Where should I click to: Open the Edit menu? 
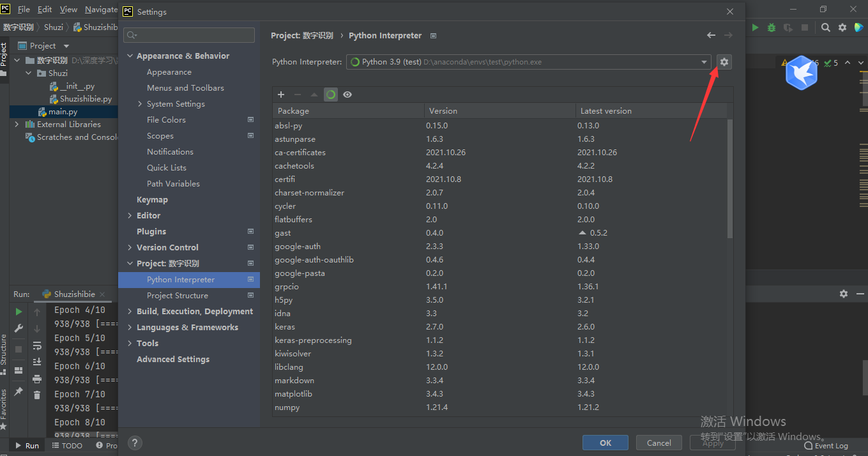45,10
